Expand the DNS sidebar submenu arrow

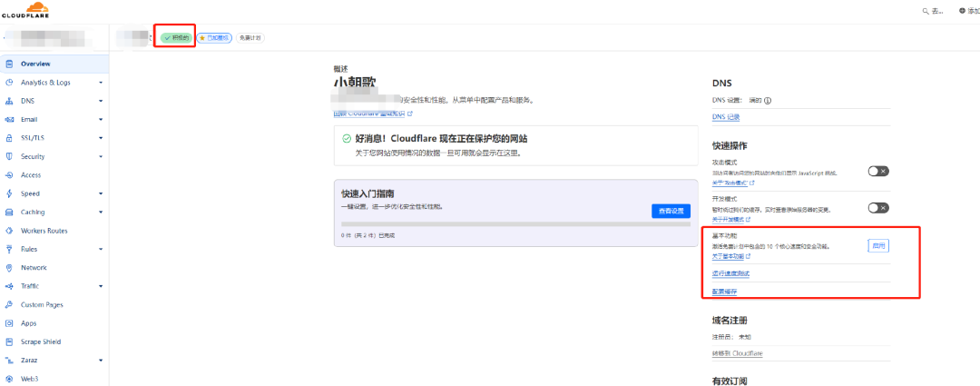pyautogui.click(x=101, y=101)
